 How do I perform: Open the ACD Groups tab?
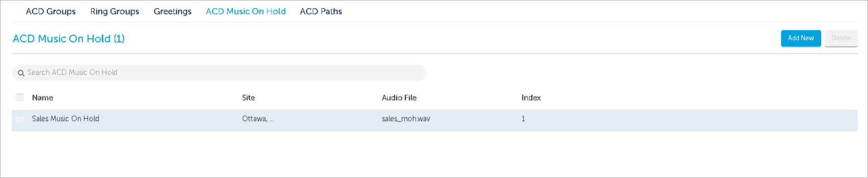pos(51,11)
